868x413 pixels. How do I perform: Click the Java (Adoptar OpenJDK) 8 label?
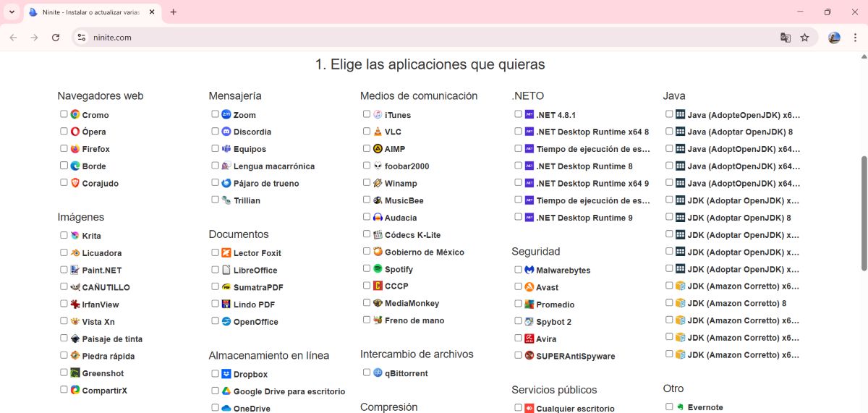(740, 132)
